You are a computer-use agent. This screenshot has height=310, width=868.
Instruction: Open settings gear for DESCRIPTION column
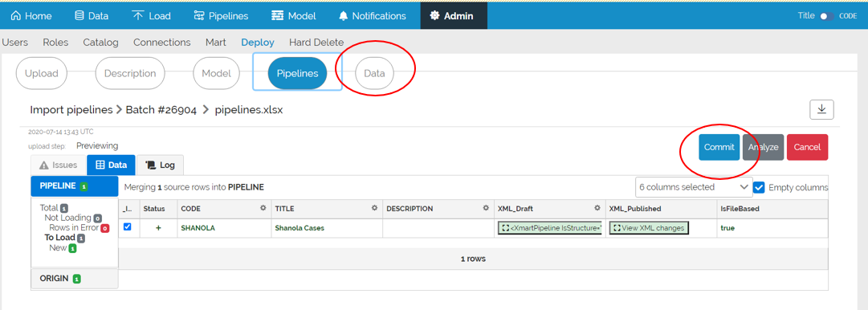coord(486,209)
